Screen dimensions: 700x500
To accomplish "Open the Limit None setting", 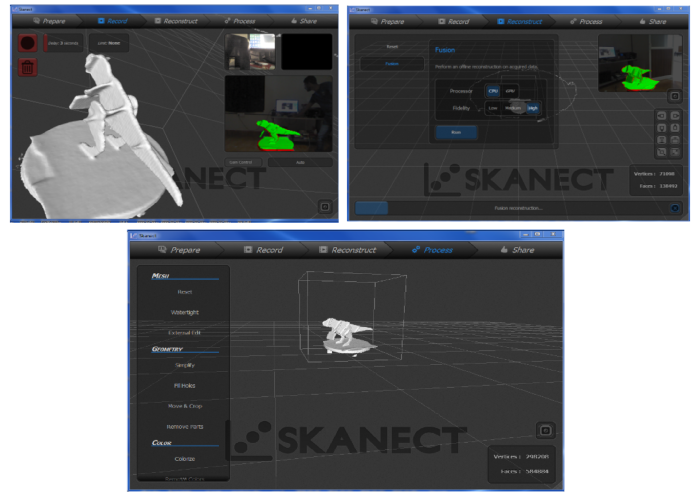I will coord(109,43).
